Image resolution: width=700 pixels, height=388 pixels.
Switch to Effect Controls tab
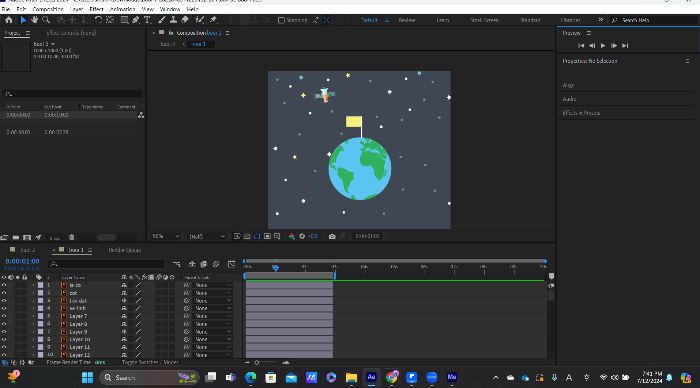[71, 33]
